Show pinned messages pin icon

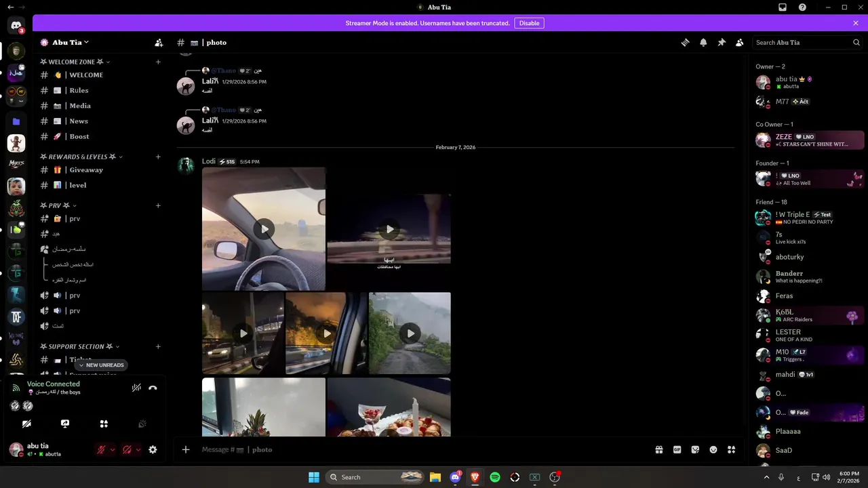pyautogui.click(x=722, y=42)
